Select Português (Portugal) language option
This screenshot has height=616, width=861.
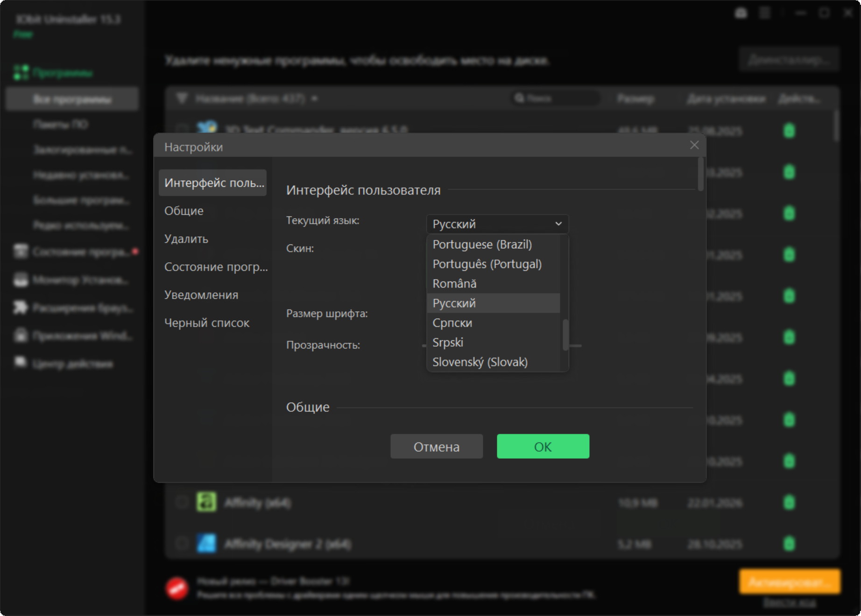(487, 264)
